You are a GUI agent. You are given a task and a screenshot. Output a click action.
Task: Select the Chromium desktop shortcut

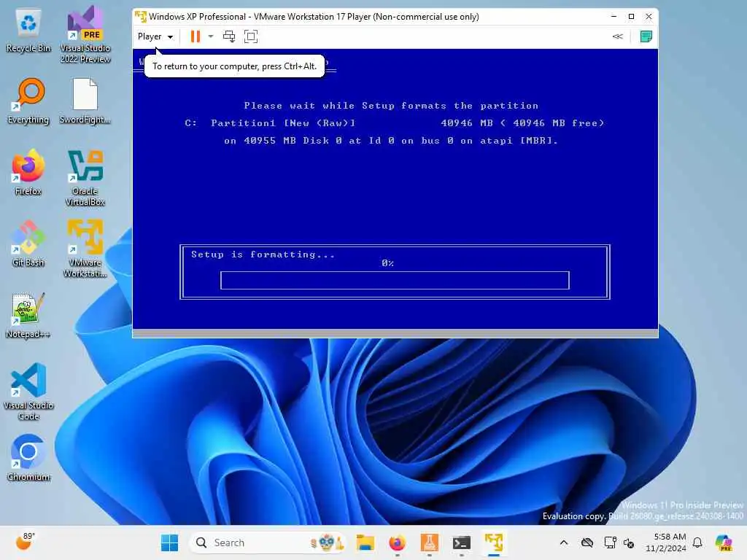[x=28, y=458]
